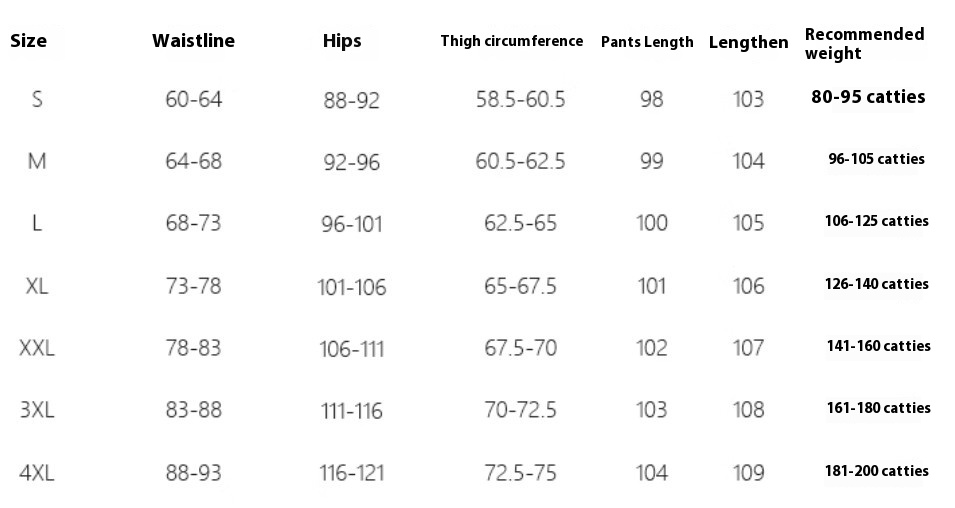The image size is (955, 508).
Task: Select waistline value 68-73
Action: (x=194, y=224)
